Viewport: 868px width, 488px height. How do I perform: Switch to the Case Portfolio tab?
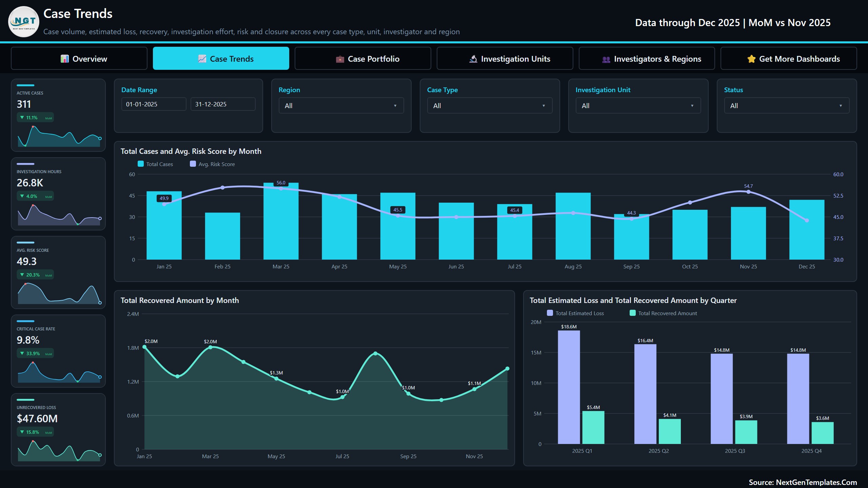[x=363, y=58]
